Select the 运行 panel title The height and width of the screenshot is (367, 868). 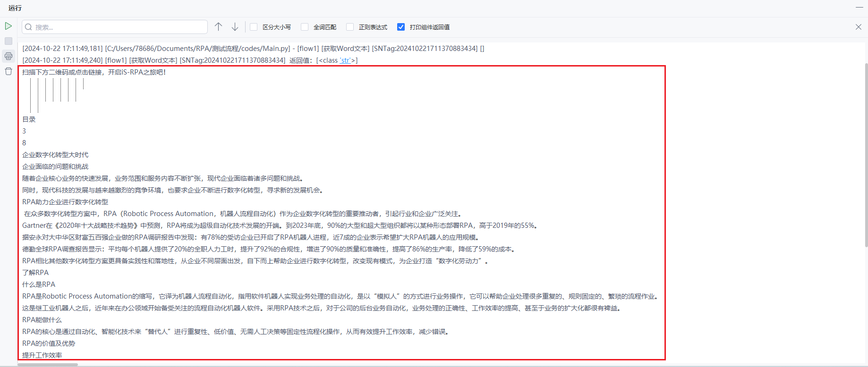15,8
